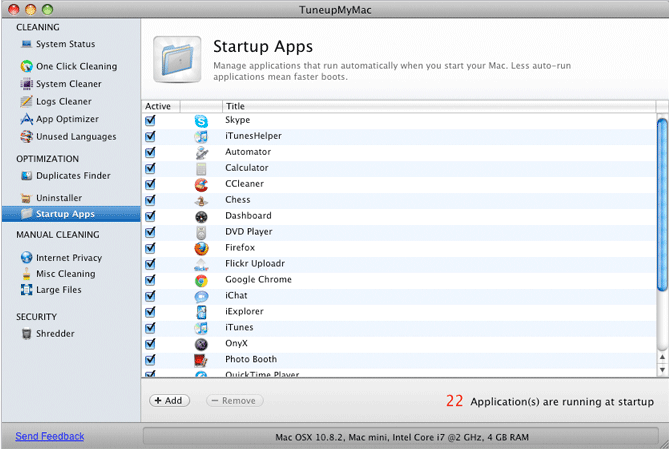Click the Firefox icon in startup list
The height and width of the screenshot is (449, 669).
pyautogui.click(x=201, y=248)
